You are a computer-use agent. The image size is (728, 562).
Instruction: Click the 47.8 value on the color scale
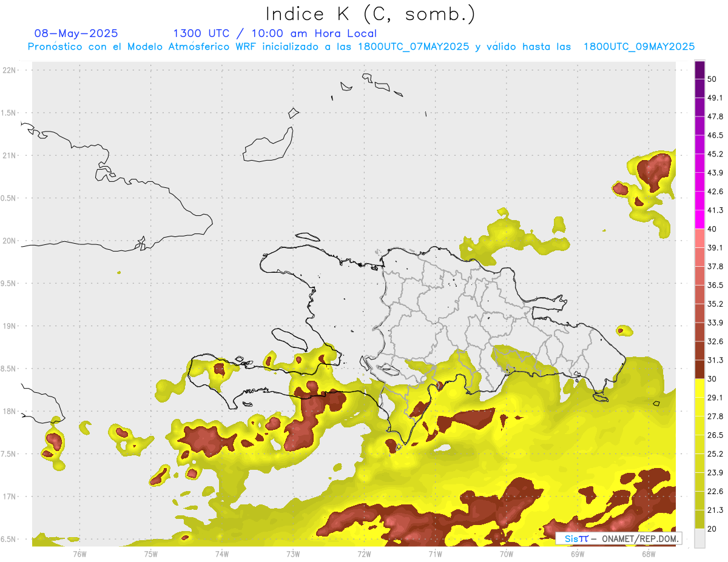[x=715, y=116]
